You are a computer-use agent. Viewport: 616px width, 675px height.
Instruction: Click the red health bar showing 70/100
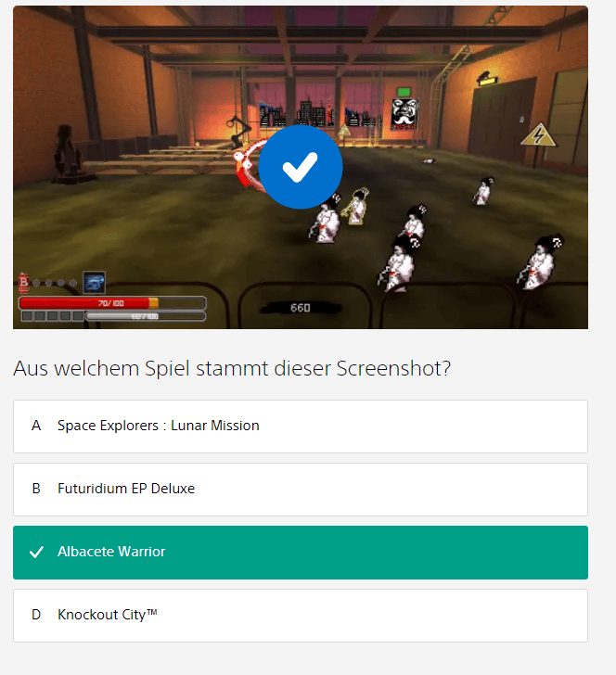click(x=112, y=303)
